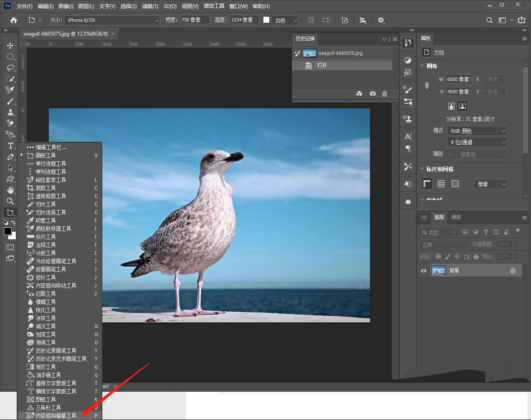Activate the Pen tool in the toolbar

click(x=10, y=157)
